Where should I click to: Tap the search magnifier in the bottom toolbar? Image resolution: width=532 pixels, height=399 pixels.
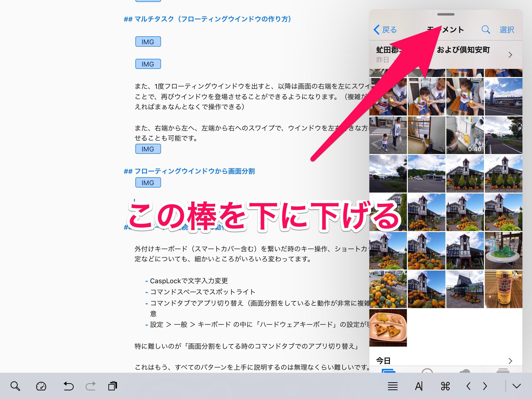[15, 386]
